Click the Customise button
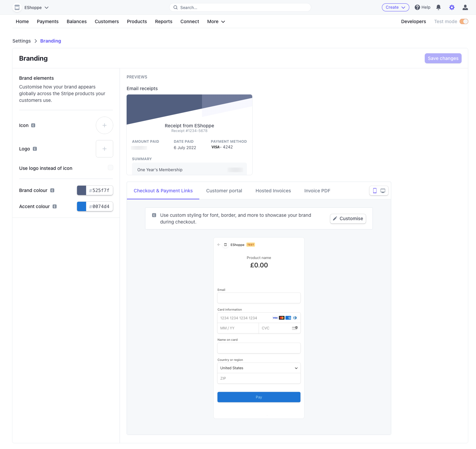 348,218
